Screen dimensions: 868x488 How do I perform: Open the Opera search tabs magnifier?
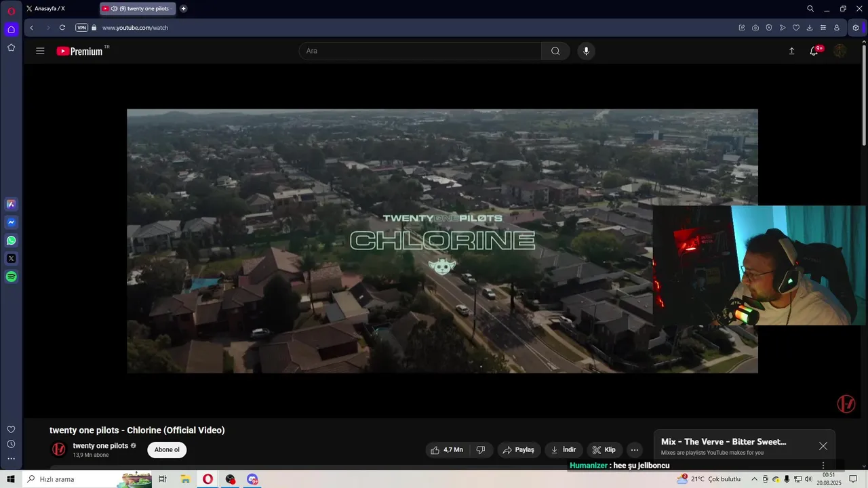tap(810, 9)
